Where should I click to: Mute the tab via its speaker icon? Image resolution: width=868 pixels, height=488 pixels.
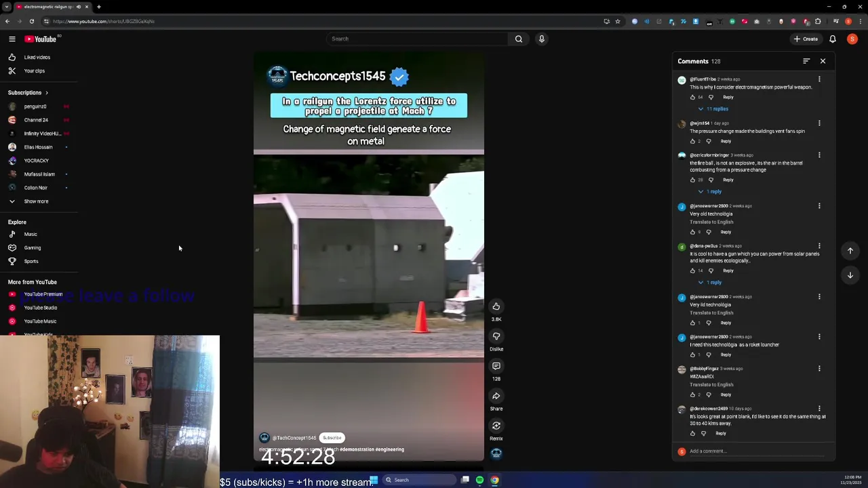click(x=79, y=7)
